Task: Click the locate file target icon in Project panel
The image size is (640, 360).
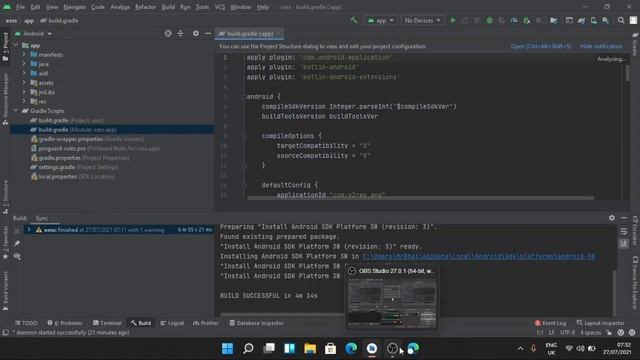Action: (x=168, y=33)
